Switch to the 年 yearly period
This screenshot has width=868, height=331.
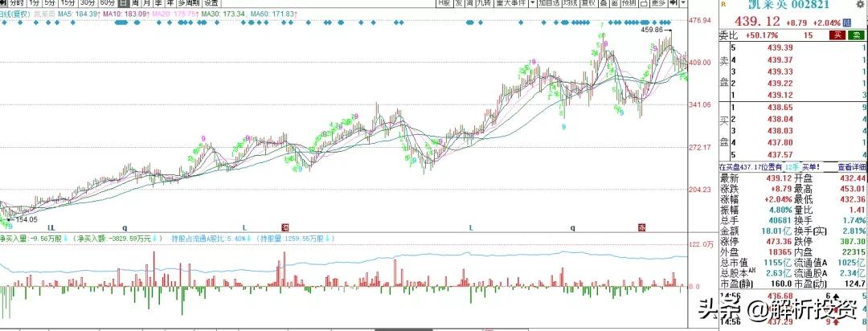point(170,2)
